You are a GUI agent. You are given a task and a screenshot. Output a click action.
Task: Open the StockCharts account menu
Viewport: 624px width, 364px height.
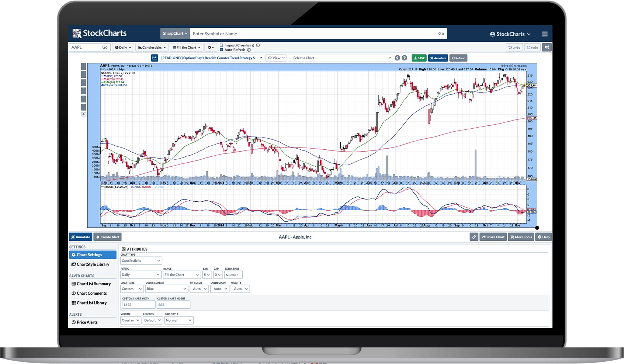510,34
